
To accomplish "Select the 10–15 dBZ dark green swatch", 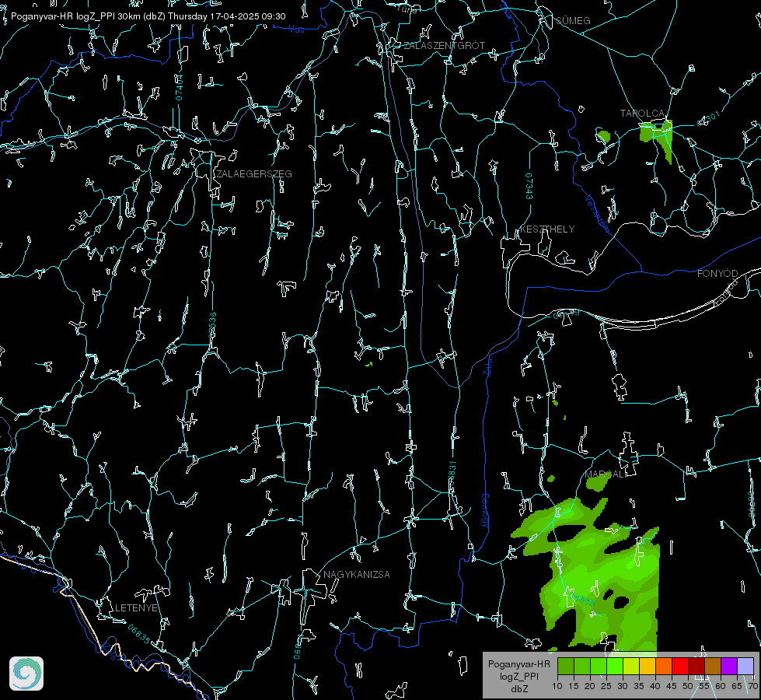I will pyautogui.click(x=566, y=667).
